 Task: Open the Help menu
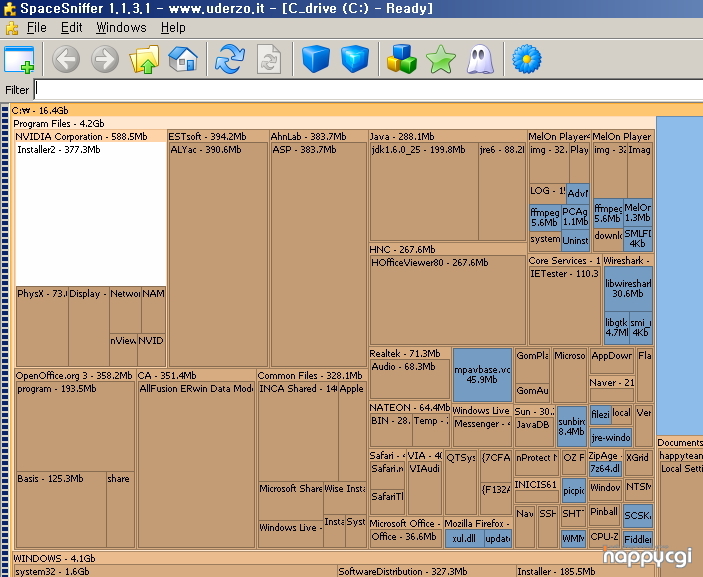pos(173,28)
